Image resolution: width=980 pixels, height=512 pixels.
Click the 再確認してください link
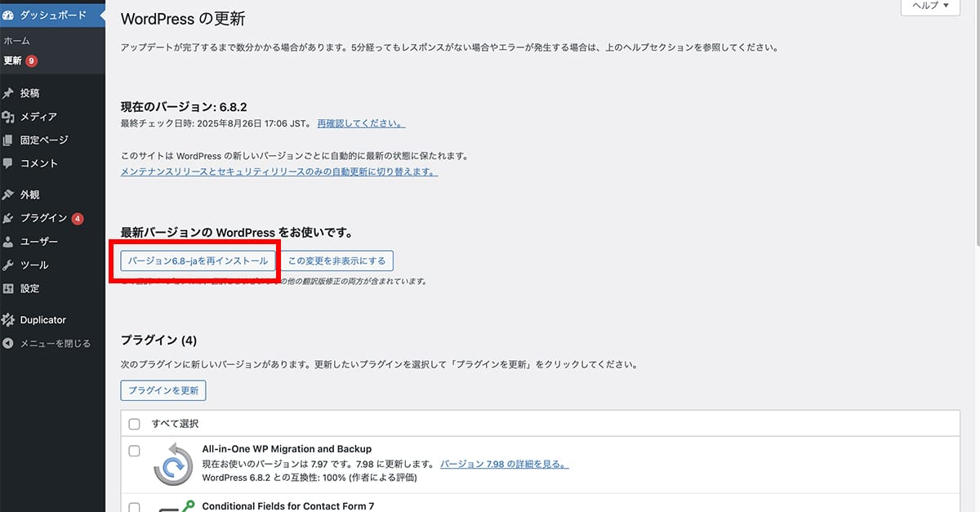click(x=361, y=123)
